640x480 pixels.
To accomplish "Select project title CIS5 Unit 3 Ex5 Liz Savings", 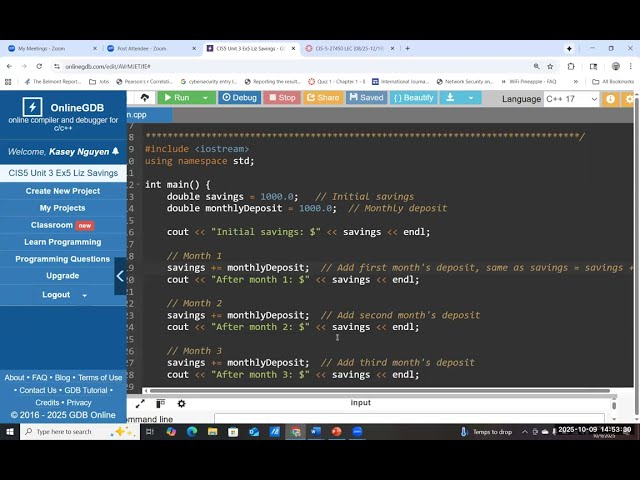I will click(x=63, y=173).
